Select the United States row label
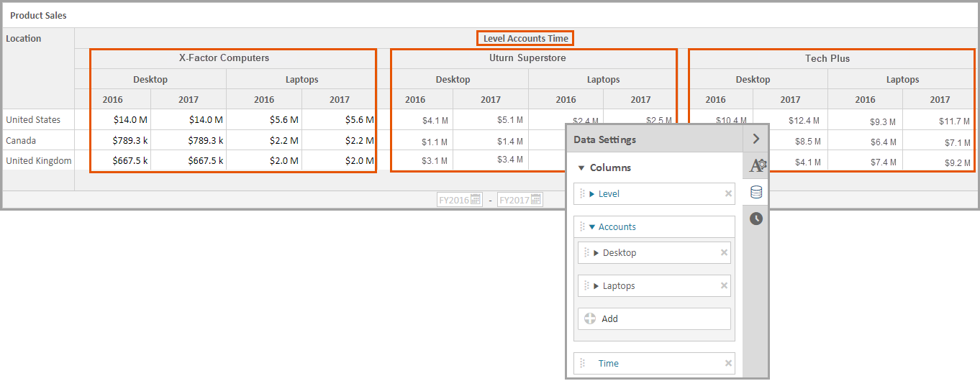The image size is (980, 381). (33, 119)
